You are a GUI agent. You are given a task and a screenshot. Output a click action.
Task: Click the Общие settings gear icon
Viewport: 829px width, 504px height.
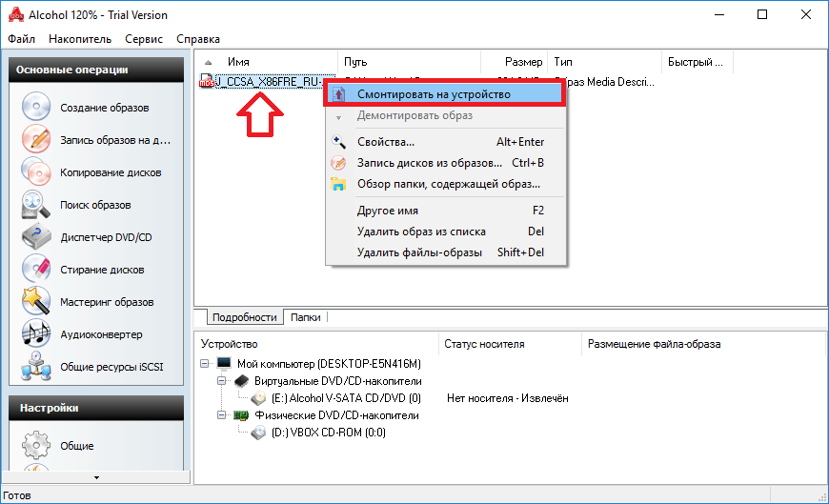coord(36,445)
